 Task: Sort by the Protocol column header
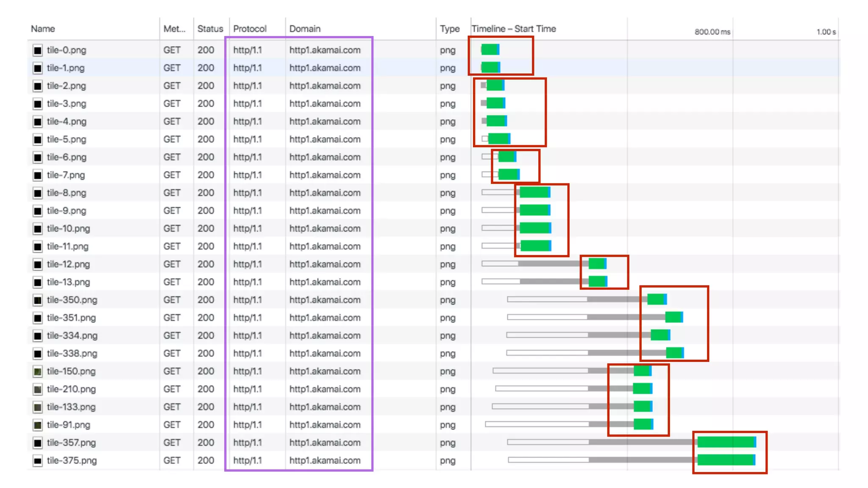[x=250, y=29]
